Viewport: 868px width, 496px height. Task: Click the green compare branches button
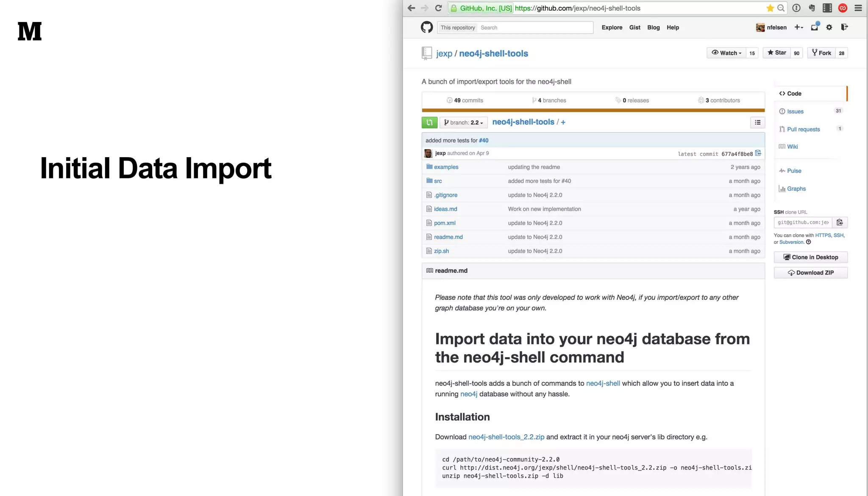429,122
